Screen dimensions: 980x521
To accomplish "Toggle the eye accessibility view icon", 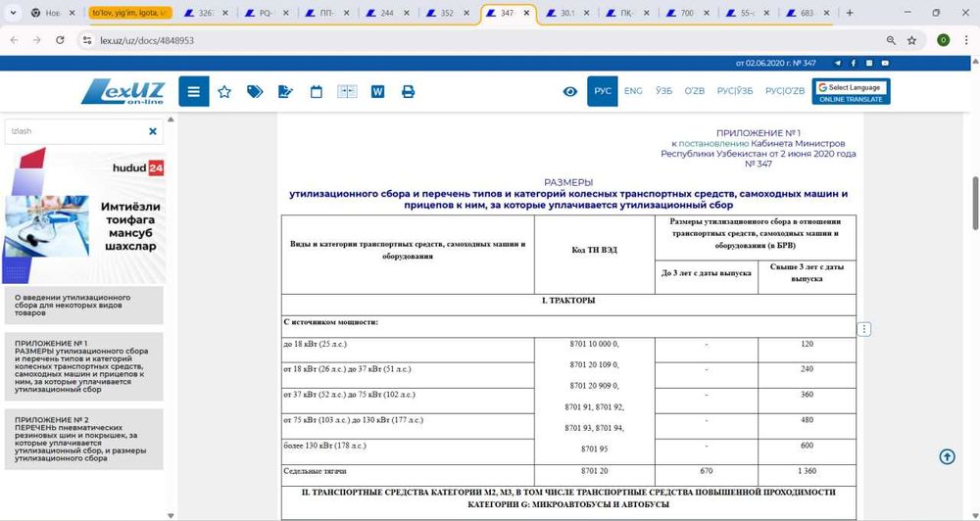I will click(570, 92).
